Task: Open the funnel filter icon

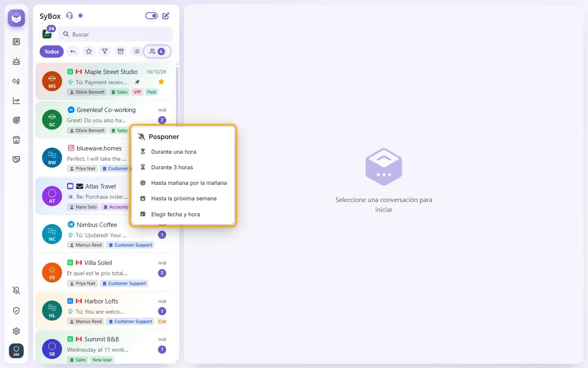Action: 105,52
